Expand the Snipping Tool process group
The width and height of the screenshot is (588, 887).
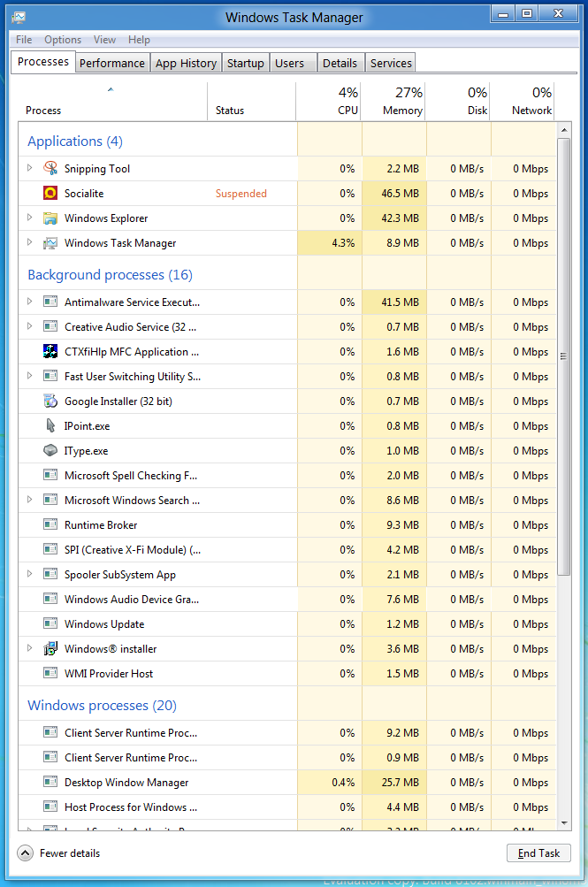pyautogui.click(x=30, y=168)
